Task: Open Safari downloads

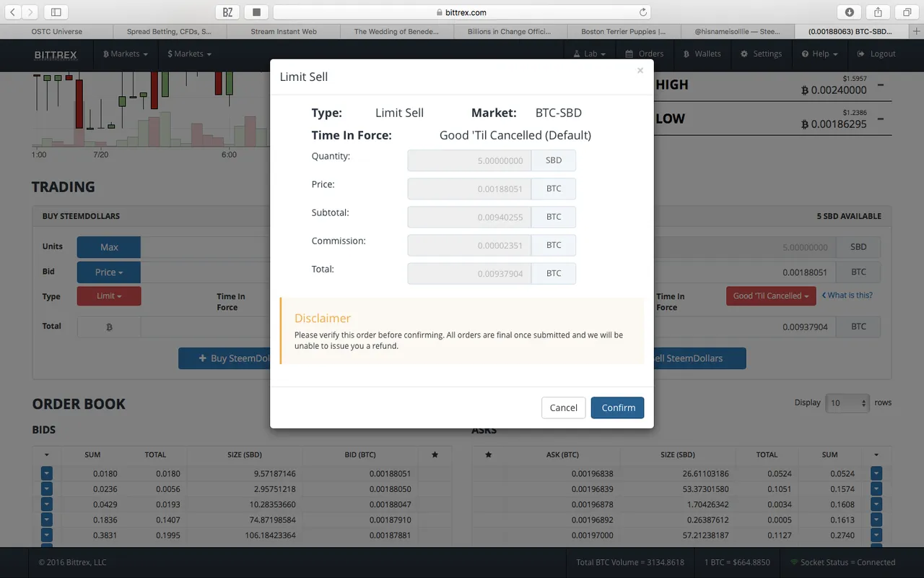Action: tap(850, 12)
